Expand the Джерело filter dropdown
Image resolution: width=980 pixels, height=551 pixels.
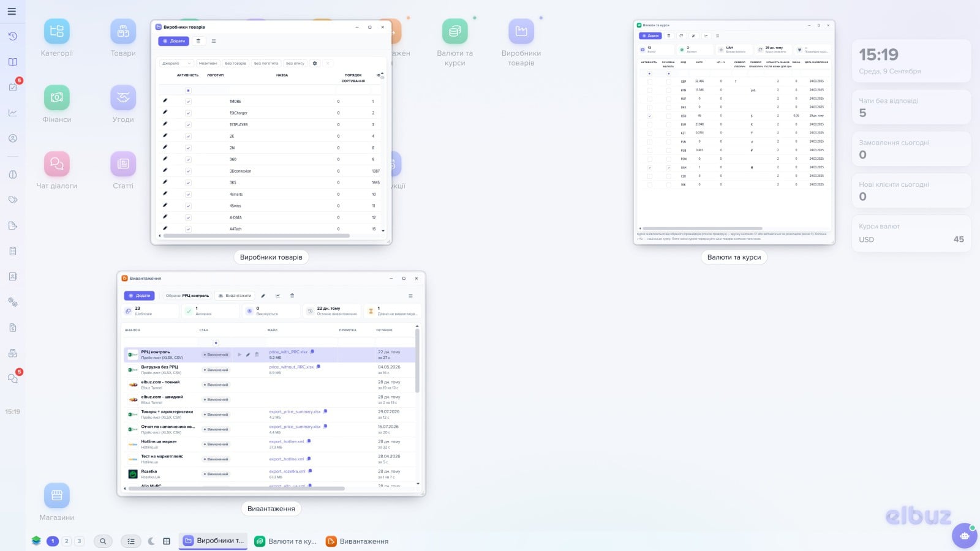176,63
